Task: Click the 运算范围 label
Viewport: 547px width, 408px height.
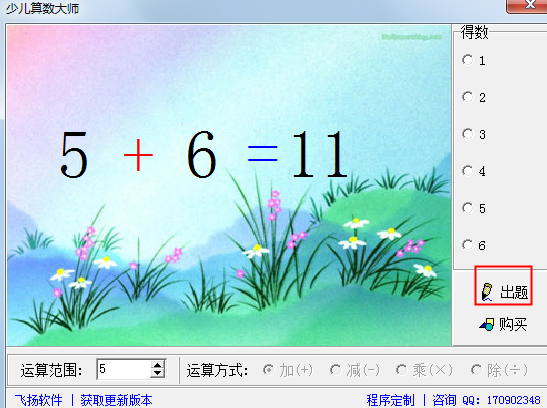Action: [x=51, y=370]
